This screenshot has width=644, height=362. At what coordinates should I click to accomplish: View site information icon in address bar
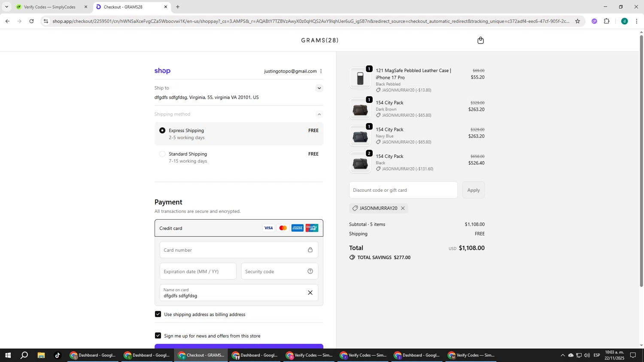46,21
